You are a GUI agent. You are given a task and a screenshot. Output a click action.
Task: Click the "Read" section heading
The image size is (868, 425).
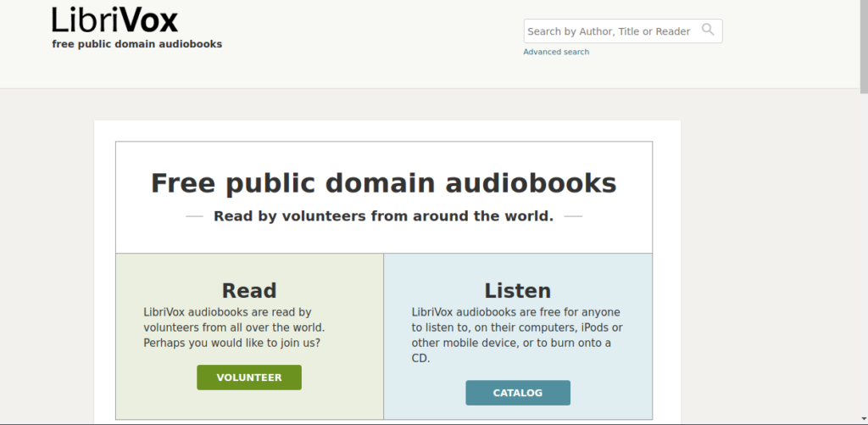(249, 290)
